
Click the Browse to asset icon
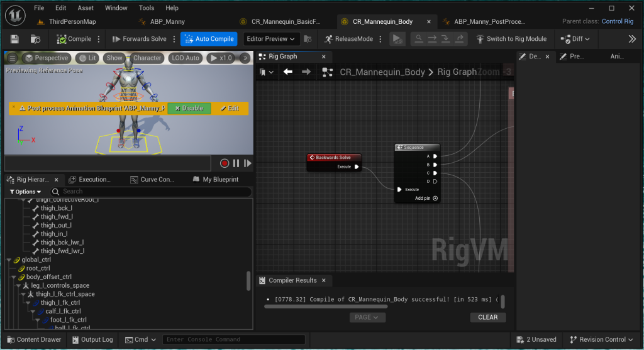[35, 39]
